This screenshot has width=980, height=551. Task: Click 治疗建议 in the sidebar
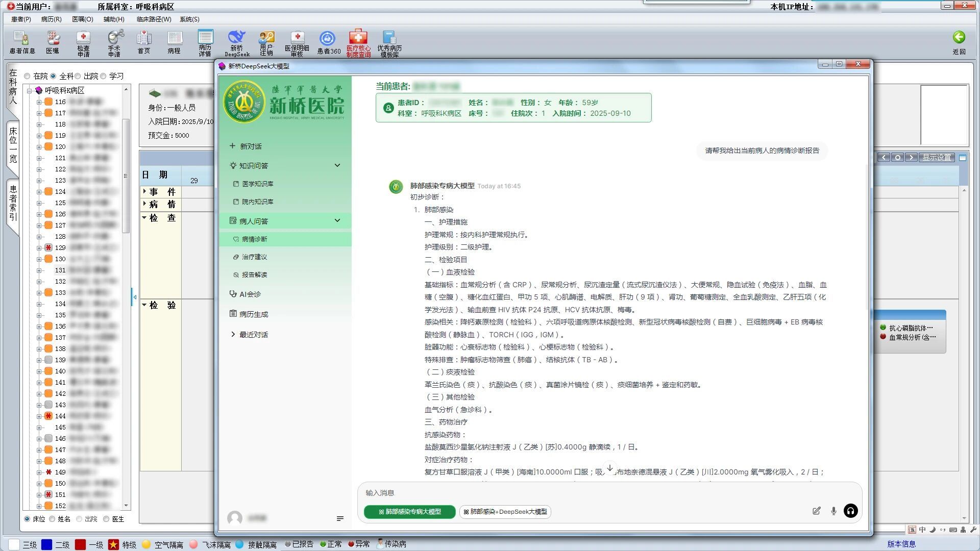click(x=254, y=257)
